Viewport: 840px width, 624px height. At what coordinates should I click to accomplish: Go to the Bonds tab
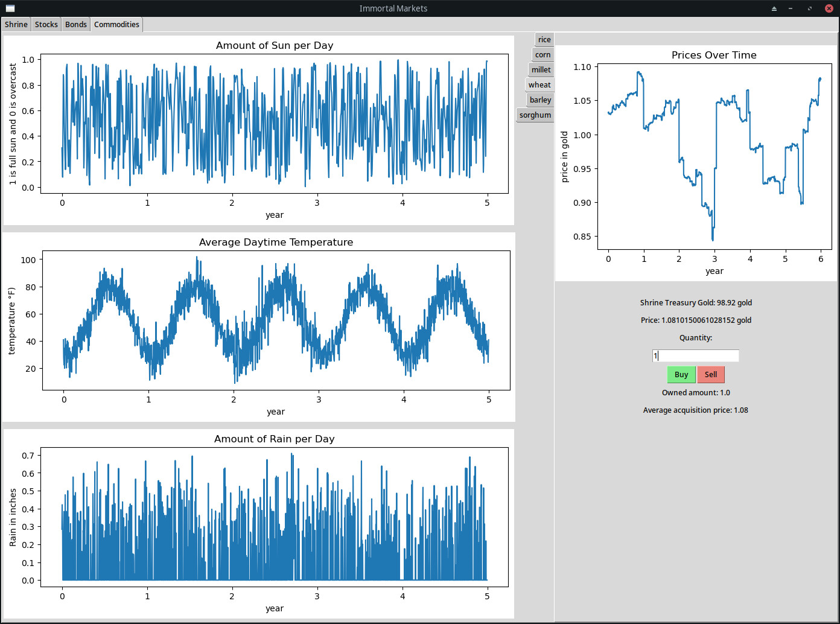click(x=76, y=24)
